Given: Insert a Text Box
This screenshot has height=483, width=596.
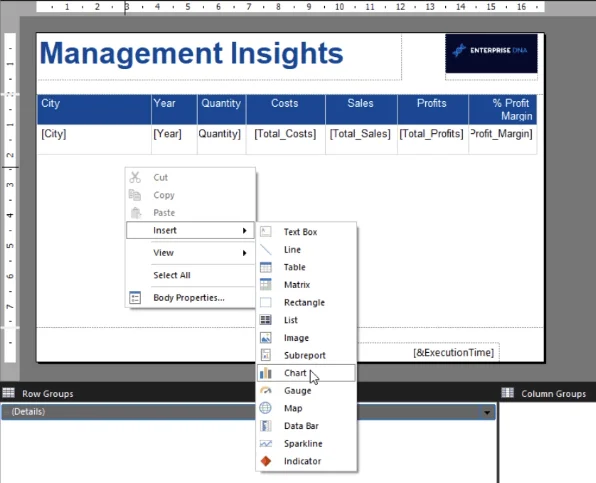Looking at the screenshot, I should [x=306, y=232].
